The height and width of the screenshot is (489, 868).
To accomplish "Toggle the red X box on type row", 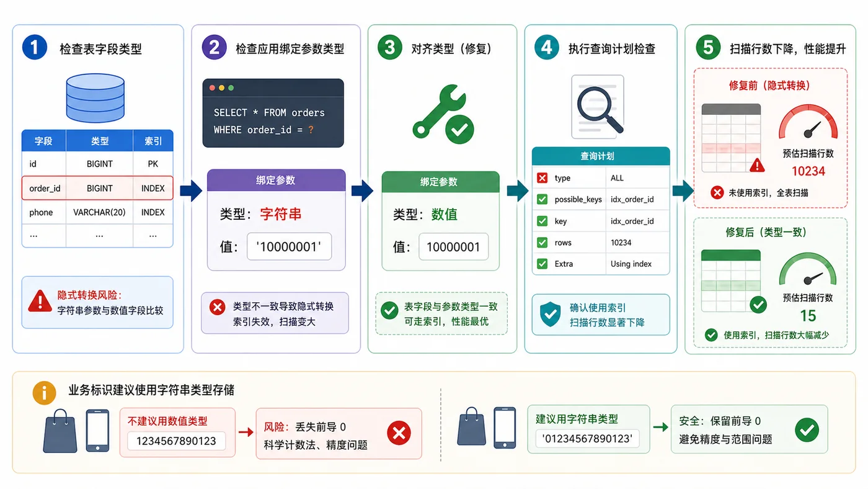I will [542, 178].
